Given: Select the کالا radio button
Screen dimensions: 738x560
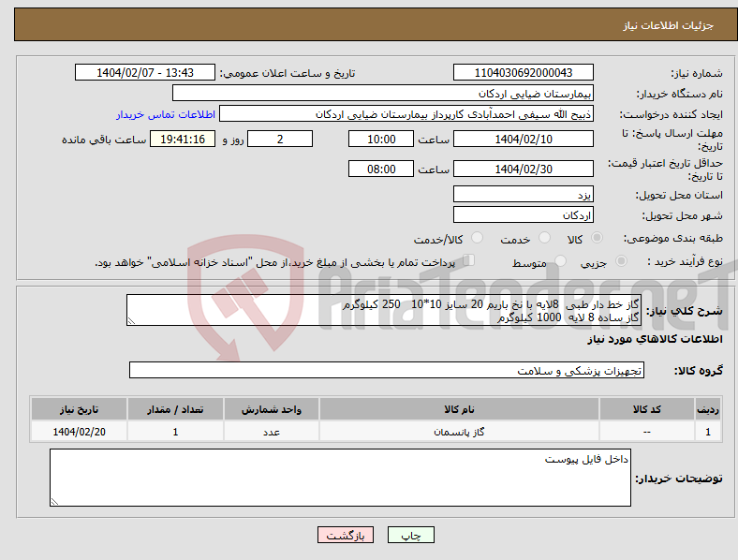Looking at the screenshot, I should [597, 238].
